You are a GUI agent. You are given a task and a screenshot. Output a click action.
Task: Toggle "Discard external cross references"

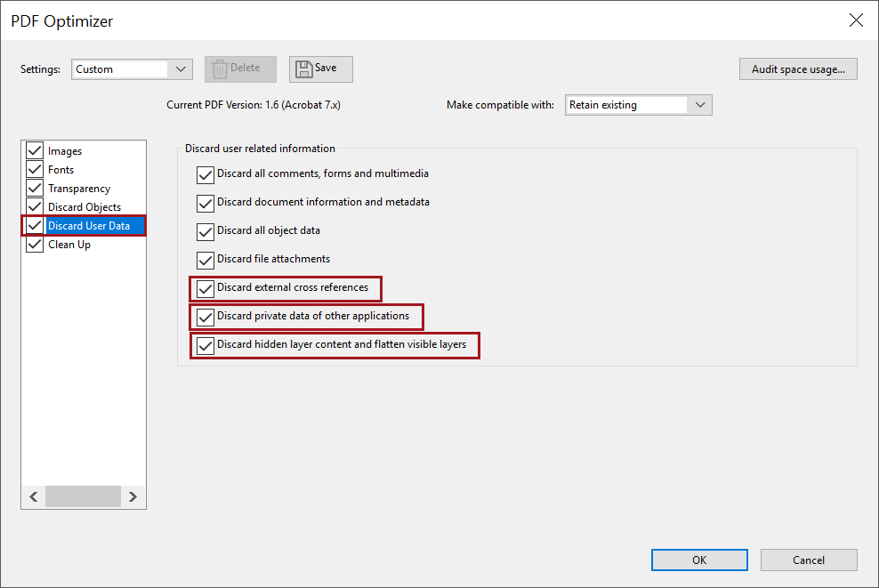[x=206, y=288]
